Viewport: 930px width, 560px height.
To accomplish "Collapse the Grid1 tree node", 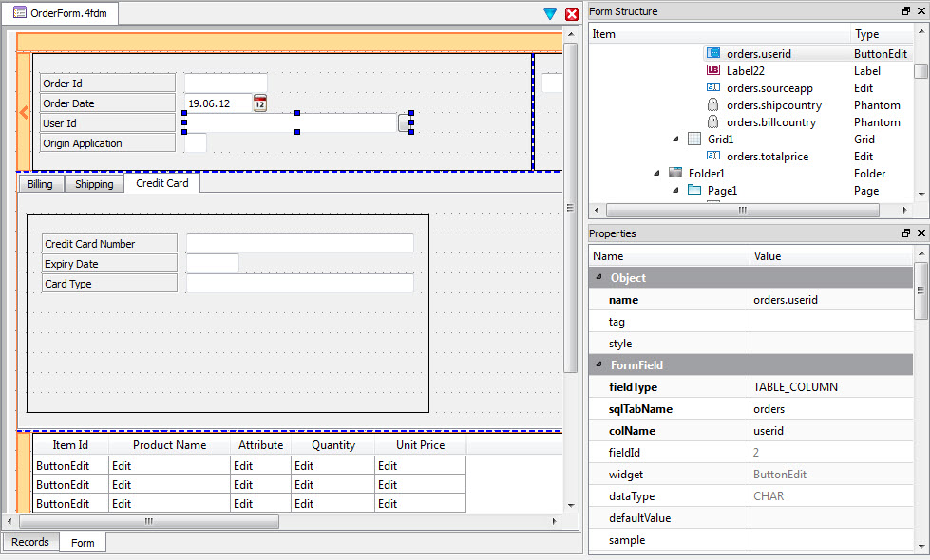I will click(674, 139).
